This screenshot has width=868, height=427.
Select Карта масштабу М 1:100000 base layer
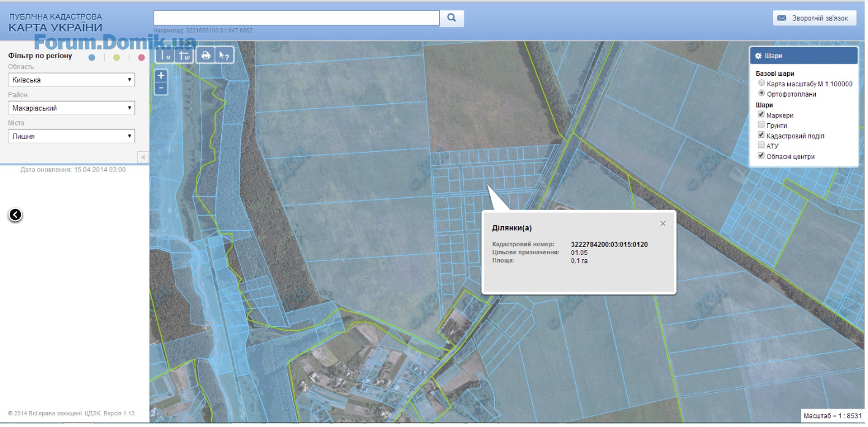coord(761,83)
